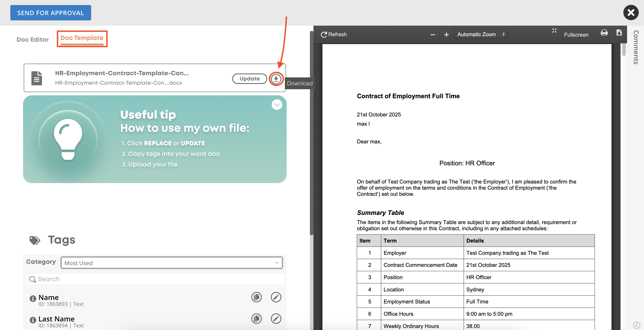Viewport: 644px width, 330px height.
Task: Download the PDF from viewer toolbar
Action: [619, 33]
